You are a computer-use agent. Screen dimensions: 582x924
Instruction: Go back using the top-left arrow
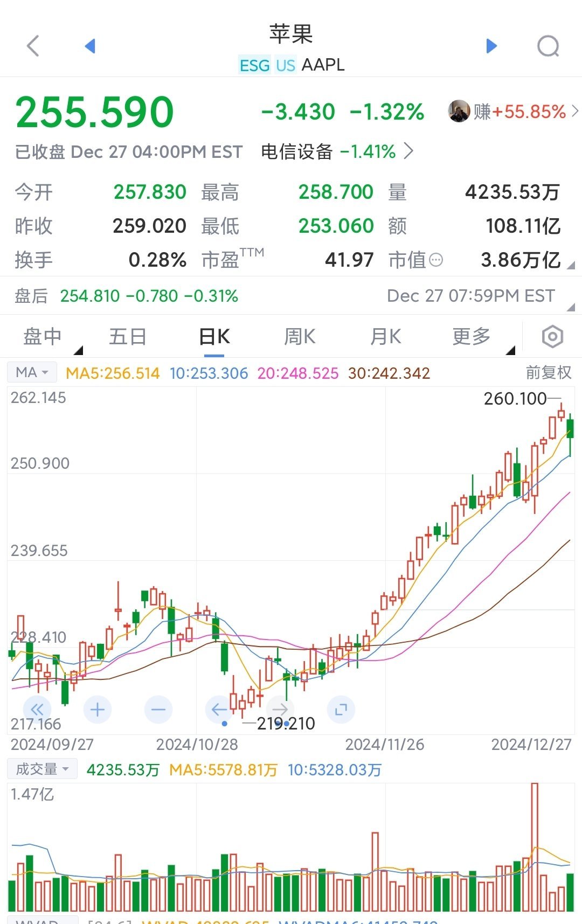click(x=33, y=46)
